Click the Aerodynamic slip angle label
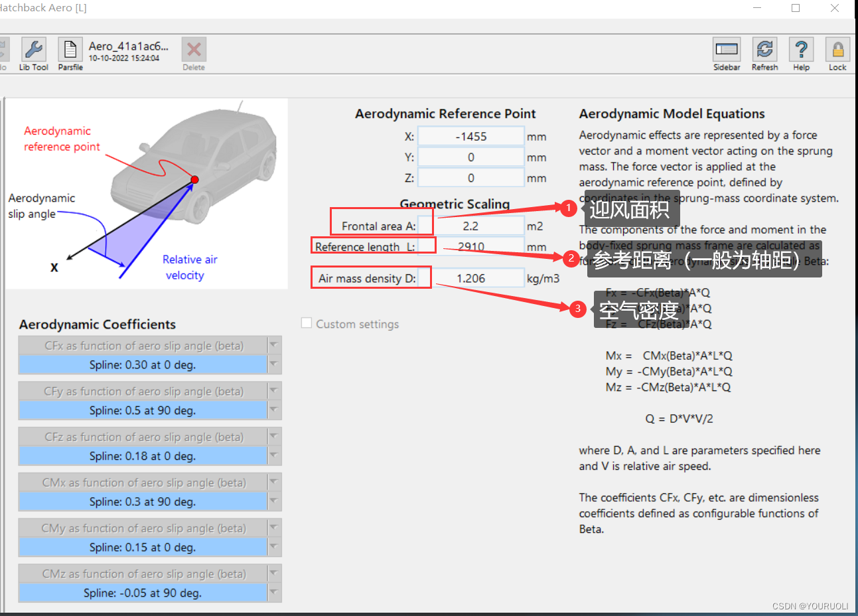The width and height of the screenshot is (858, 616). [x=41, y=206]
